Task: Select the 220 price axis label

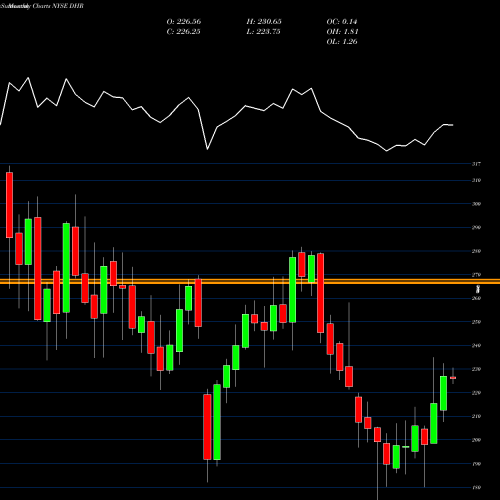Action: click(x=476, y=393)
